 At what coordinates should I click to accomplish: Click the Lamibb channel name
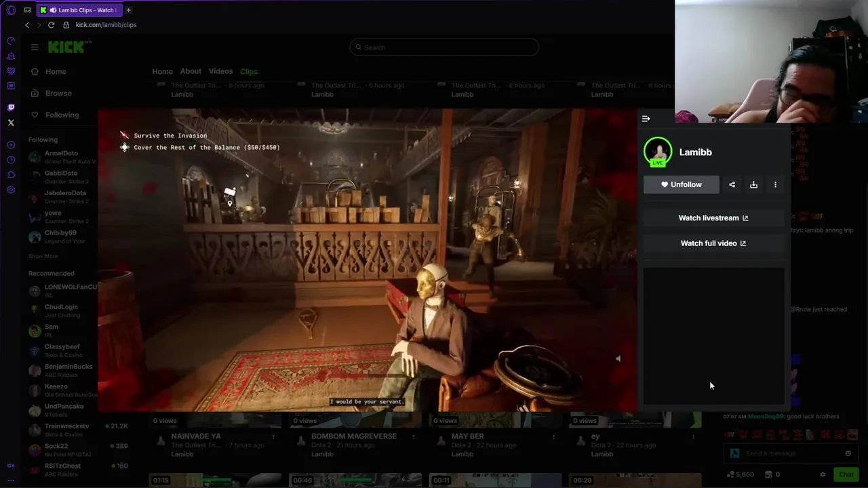pyautogui.click(x=696, y=152)
